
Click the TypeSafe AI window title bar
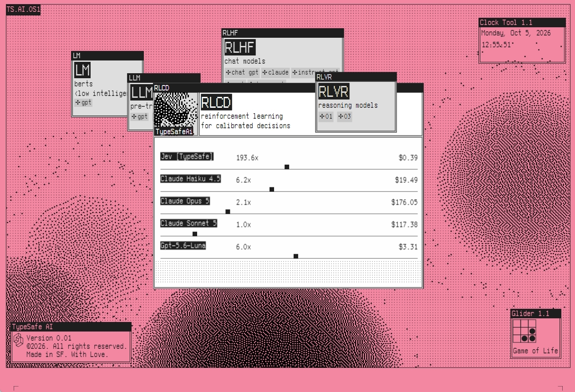coord(71,327)
